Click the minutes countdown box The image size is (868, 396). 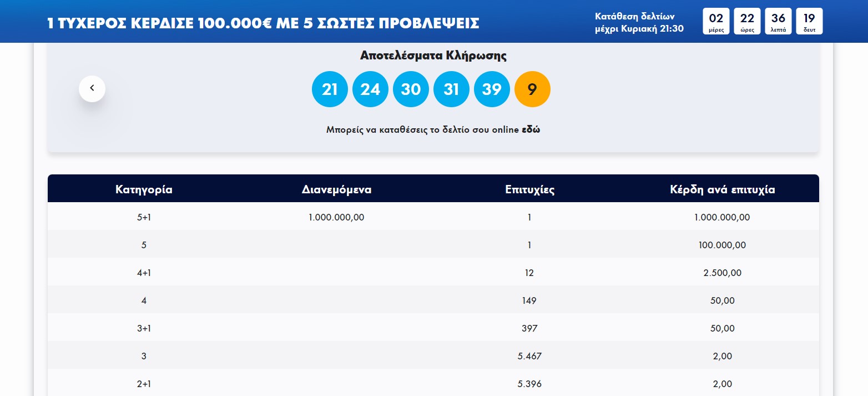(778, 21)
